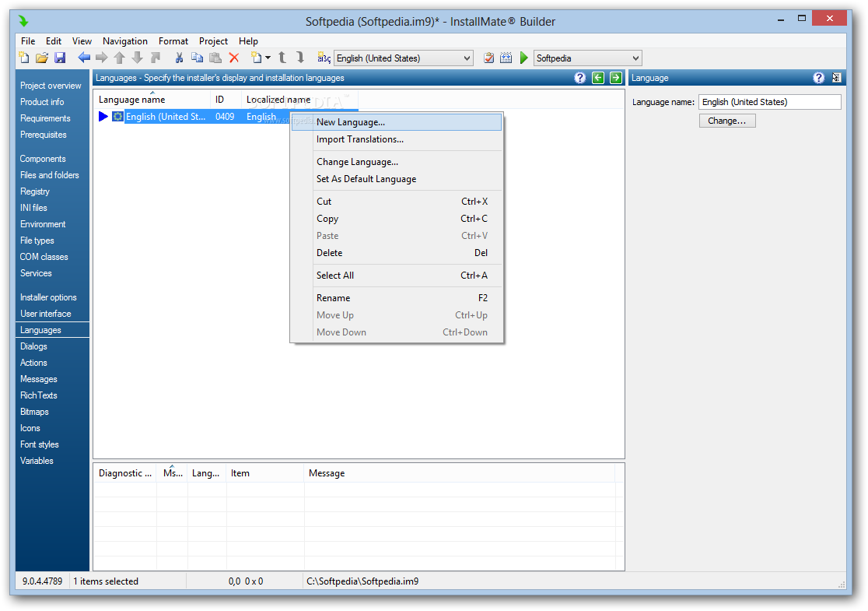
Task: Choose Delete in the context menu
Action: (397, 253)
